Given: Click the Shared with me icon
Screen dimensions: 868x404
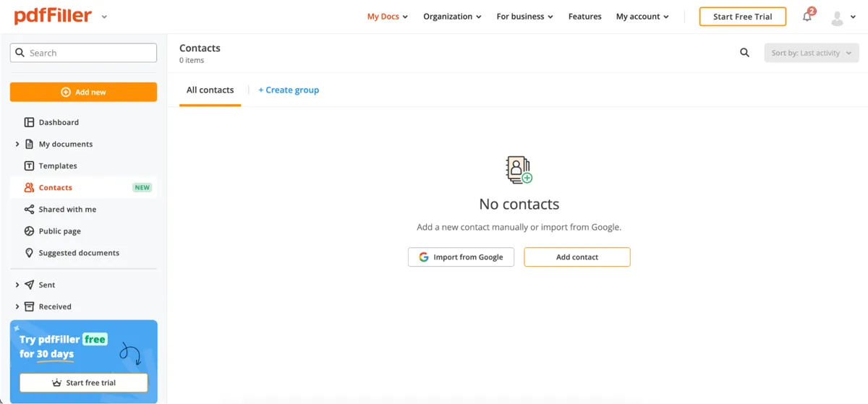Looking at the screenshot, I should [29, 209].
